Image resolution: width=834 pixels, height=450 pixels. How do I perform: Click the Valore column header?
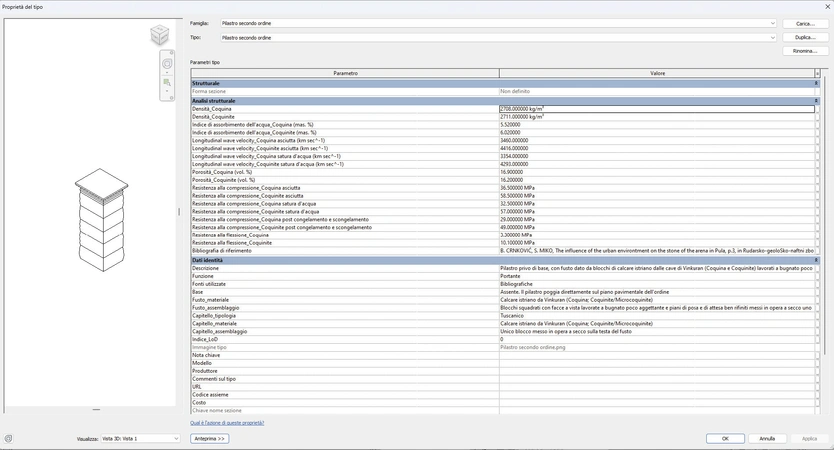pos(657,73)
